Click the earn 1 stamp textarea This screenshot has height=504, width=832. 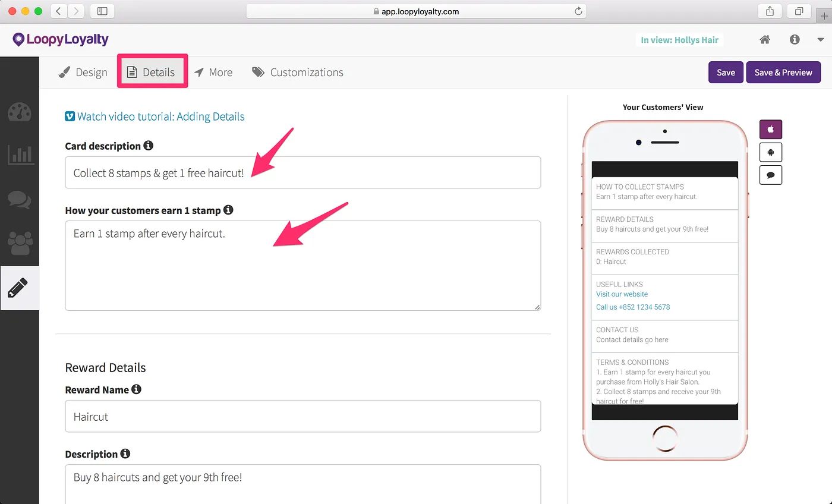pos(303,266)
